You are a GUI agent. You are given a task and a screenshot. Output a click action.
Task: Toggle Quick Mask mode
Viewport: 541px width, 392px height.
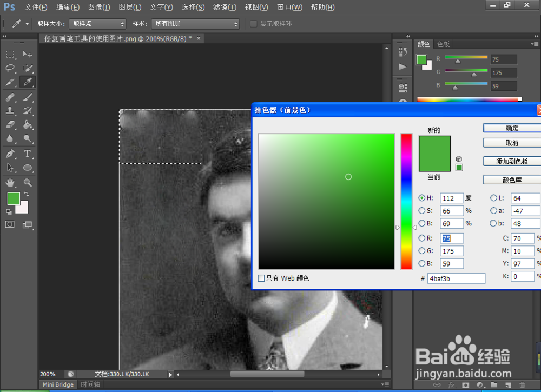point(10,224)
